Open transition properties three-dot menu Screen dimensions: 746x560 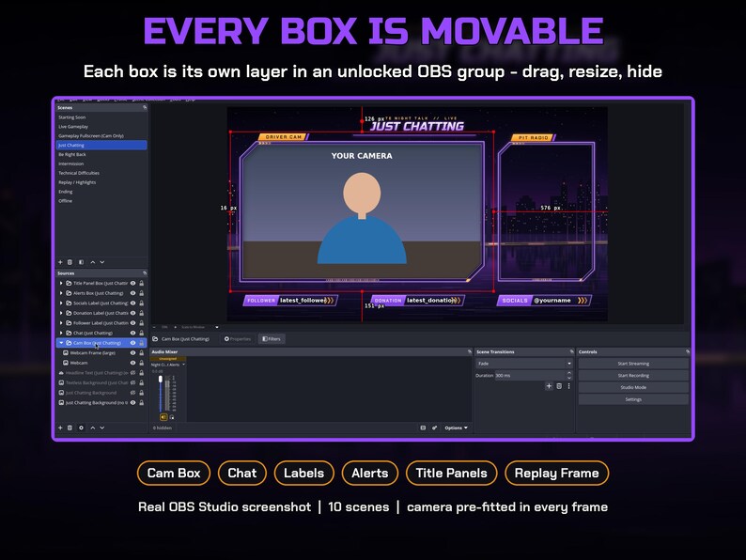click(568, 386)
